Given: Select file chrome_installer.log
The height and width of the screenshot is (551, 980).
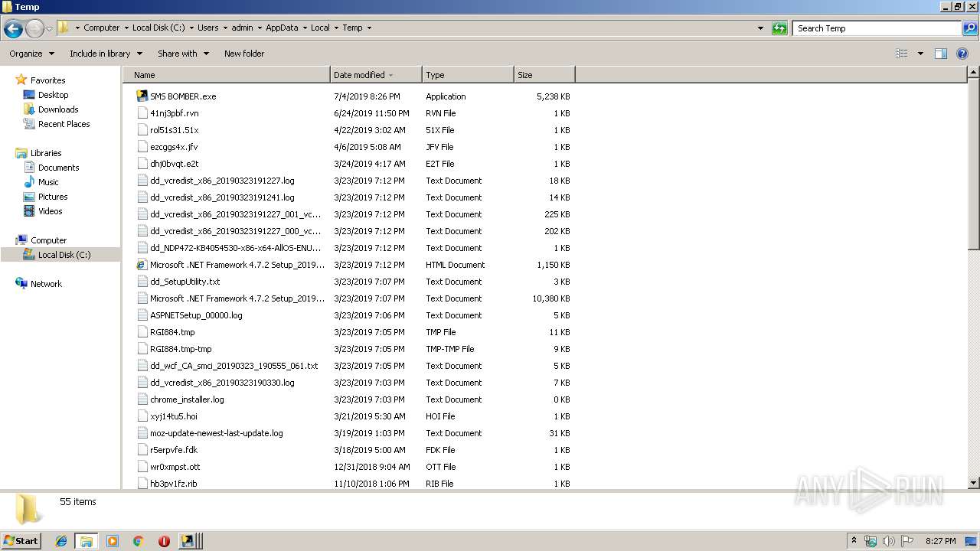Looking at the screenshot, I should (x=187, y=399).
